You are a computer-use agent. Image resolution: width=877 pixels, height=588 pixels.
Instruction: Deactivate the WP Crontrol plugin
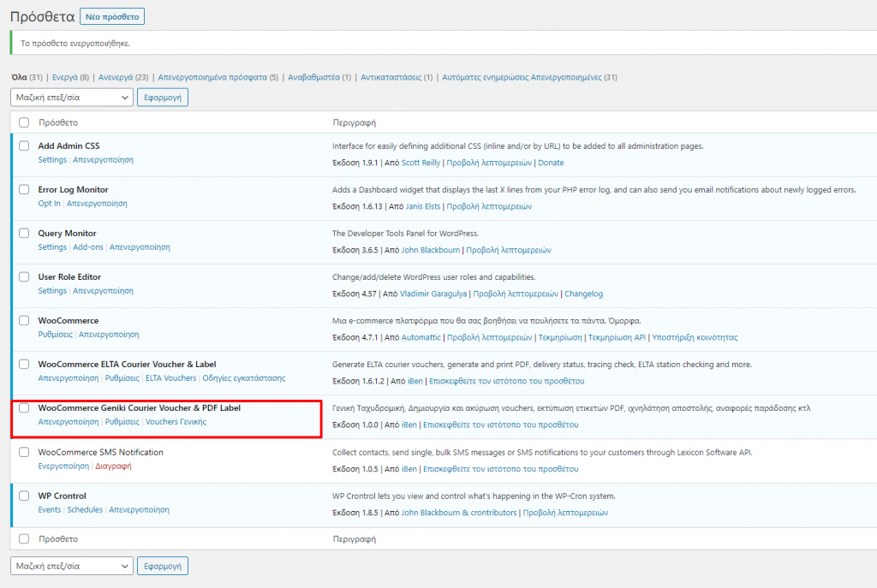tap(140, 509)
